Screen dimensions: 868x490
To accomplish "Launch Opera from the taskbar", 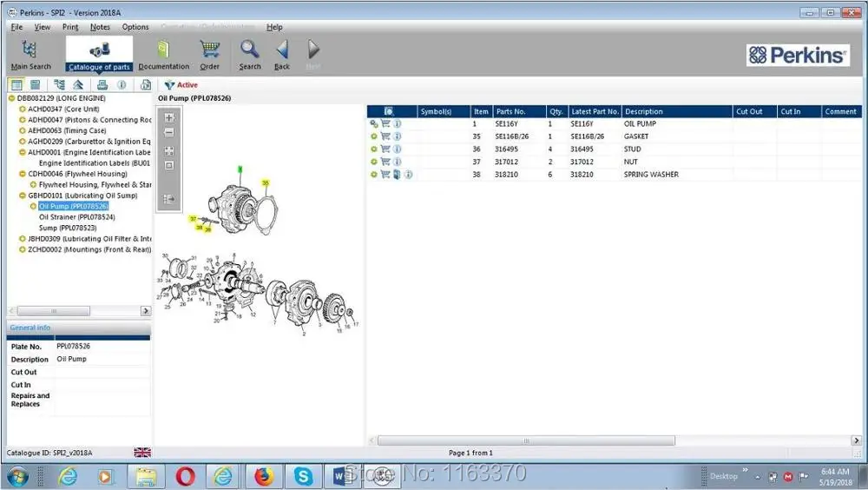I will pyautogui.click(x=185, y=476).
